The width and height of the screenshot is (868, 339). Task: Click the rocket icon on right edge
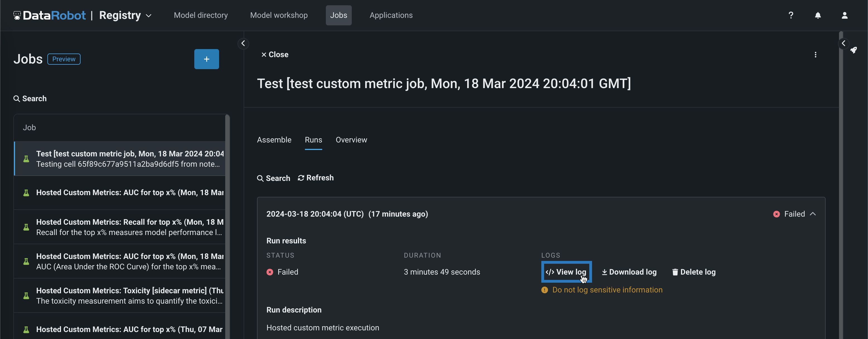pos(854,50)
